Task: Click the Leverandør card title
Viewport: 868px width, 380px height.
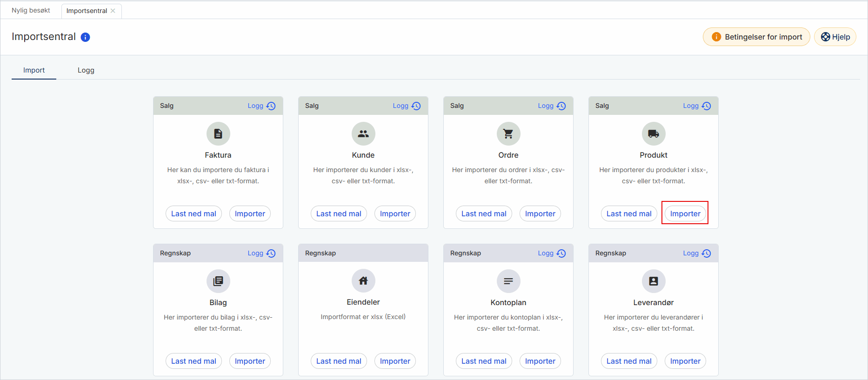Action: pos(654,302)
